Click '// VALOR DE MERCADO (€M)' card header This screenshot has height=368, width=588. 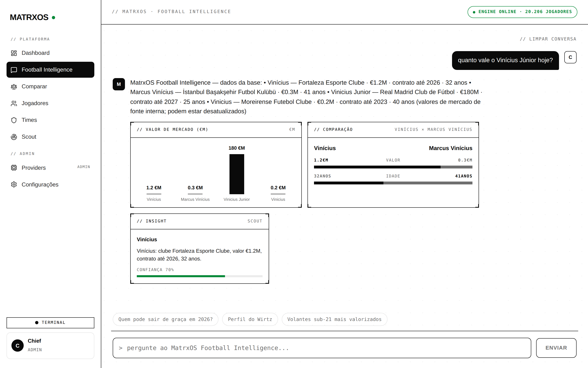point(172,129)
